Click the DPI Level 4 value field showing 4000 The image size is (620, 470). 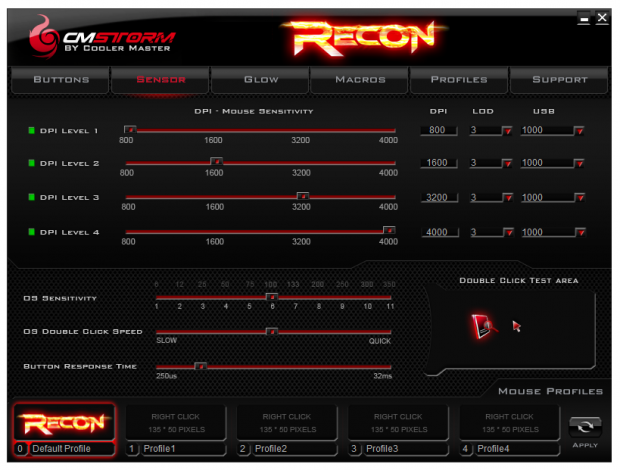[440, 232]
